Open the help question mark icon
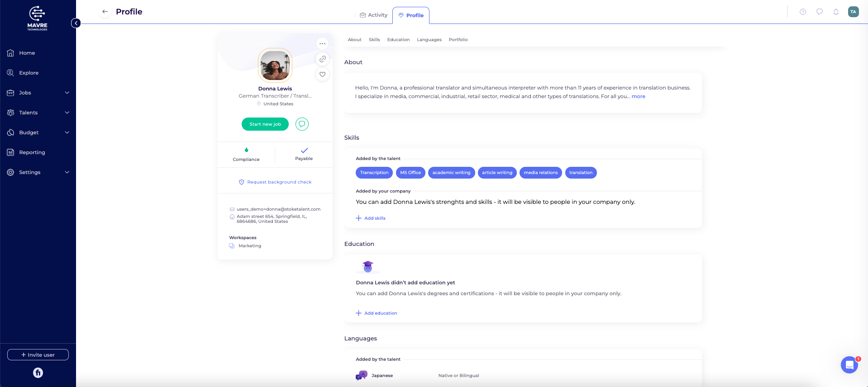 tap(803, 12)
